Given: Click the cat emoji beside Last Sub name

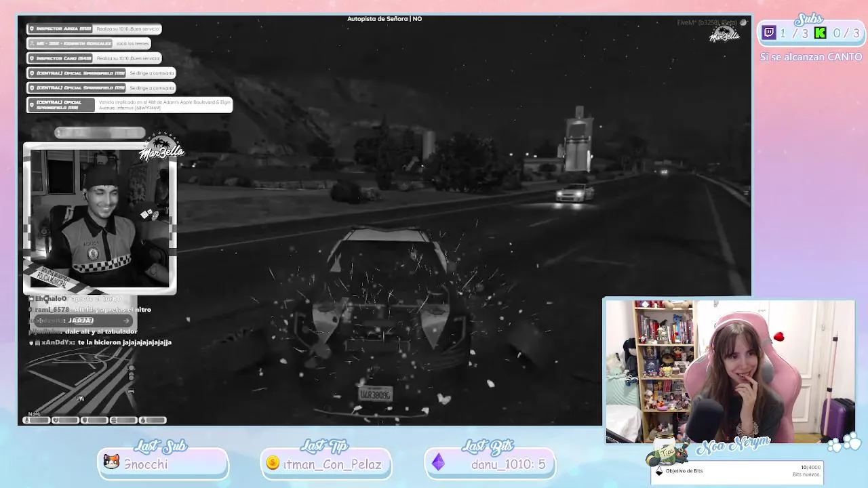Looking at the screenshot, I should click(111, 462).
